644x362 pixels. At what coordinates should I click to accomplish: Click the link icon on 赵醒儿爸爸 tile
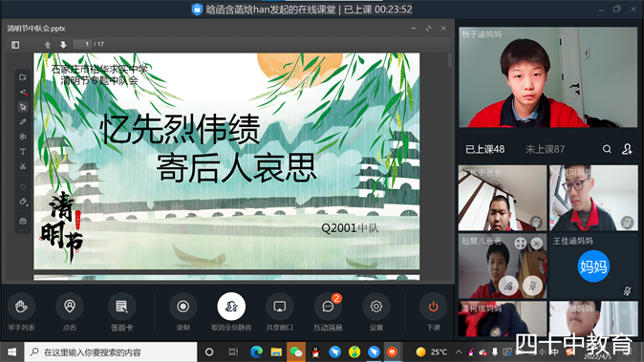coord(508,286)
